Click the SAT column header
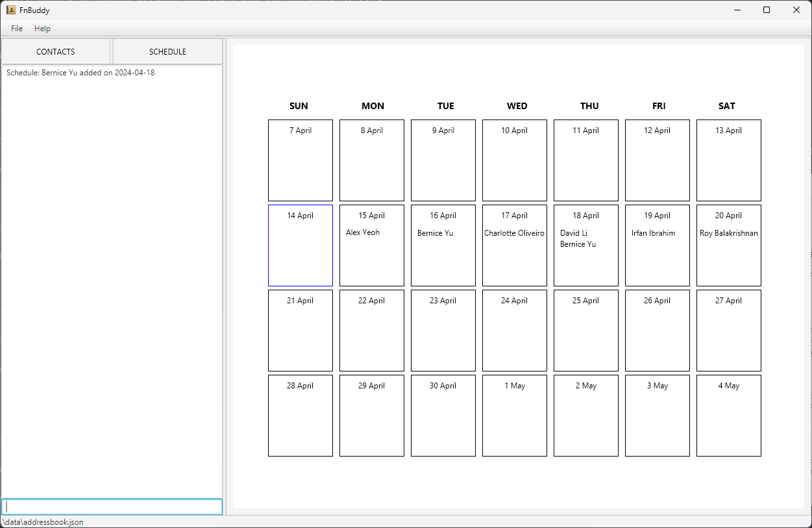 pos(727,106)
